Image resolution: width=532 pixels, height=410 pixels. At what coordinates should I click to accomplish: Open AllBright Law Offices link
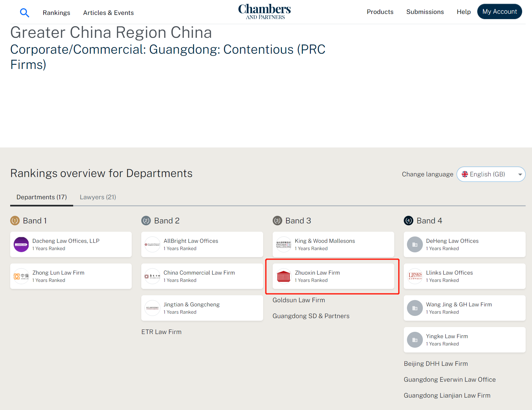[x=191, y=241]
